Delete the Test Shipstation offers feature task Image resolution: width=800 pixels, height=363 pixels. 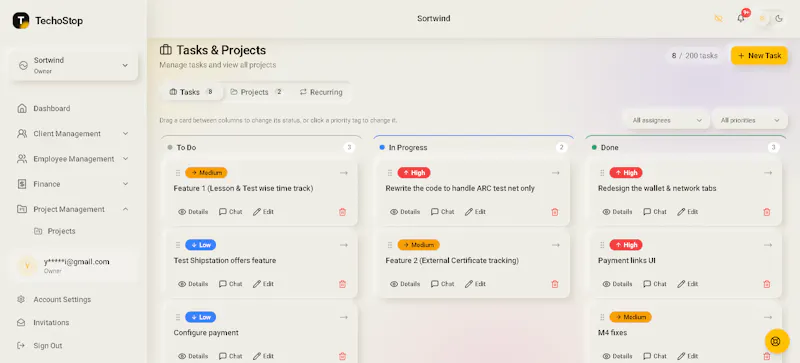(x=342, y=284)
